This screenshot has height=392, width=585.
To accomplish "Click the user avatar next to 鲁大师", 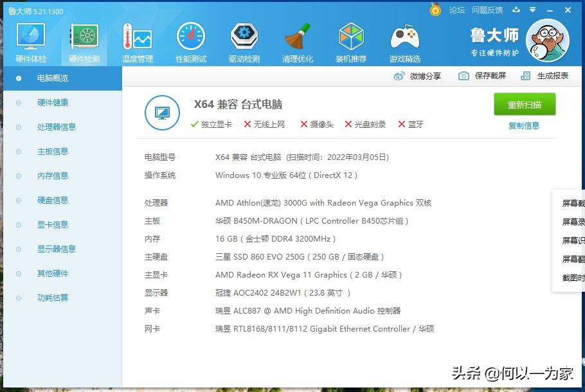I will [548, 40].
